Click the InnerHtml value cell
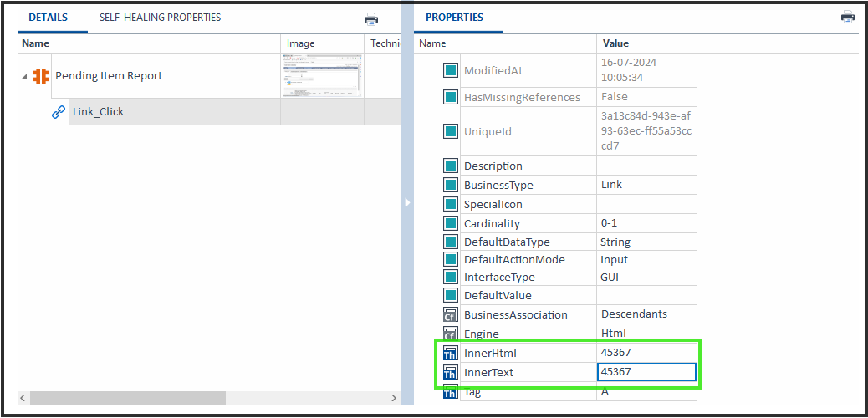The height and width of the screenshot is (418, 868). (x=646, y=353)
